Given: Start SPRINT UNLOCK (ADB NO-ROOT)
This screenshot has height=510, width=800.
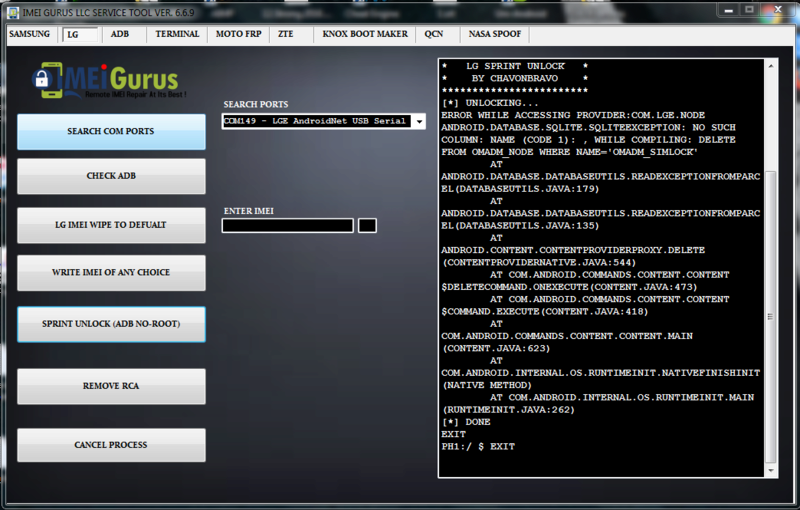Looking at the screenshot, I should (111, 324).
